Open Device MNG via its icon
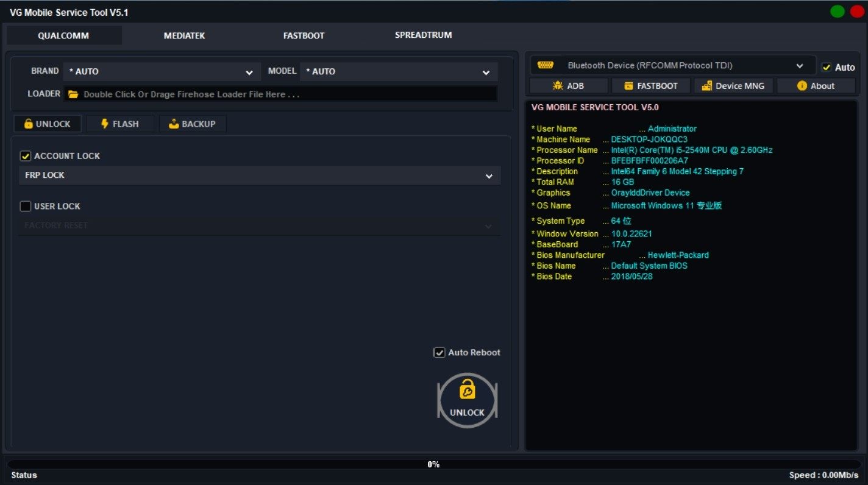Image resolution: width=868 pixels, height=485 pixels. point(706,86)
